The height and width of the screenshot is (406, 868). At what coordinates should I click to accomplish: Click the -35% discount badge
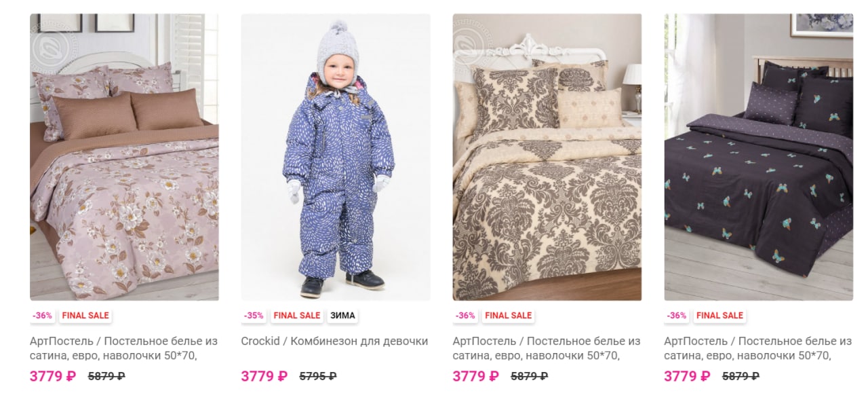[254, 316]
